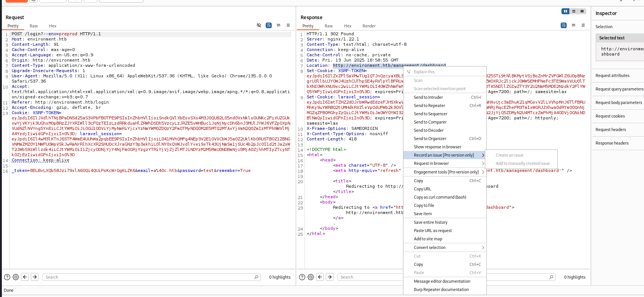Click the Request search magnifier icon
Image resolution: width=644 pixels, height=297 pixels.
[x=257, y=277]
